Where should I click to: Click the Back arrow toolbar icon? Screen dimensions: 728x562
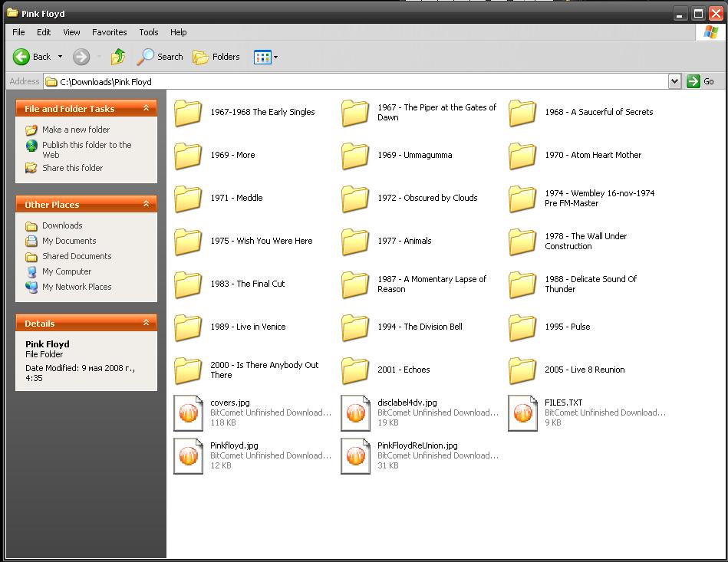(x=21, y=57)
